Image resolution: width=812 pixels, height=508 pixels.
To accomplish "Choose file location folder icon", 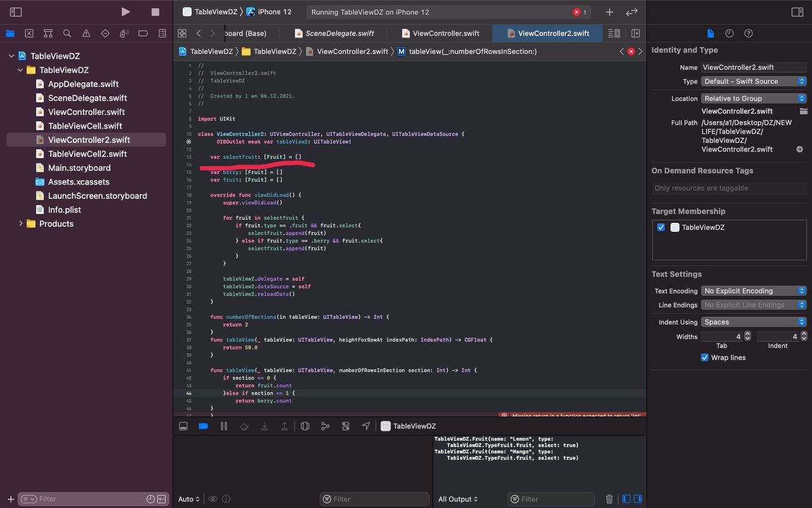I will tap(803, 111).
